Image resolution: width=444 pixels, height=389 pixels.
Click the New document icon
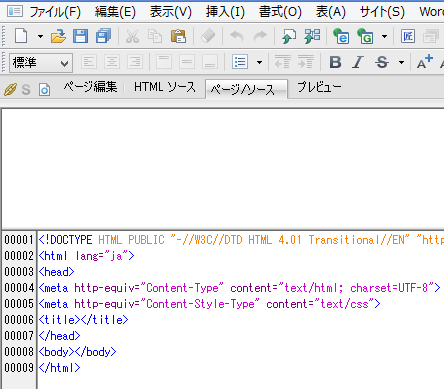[x=21, y=36]
